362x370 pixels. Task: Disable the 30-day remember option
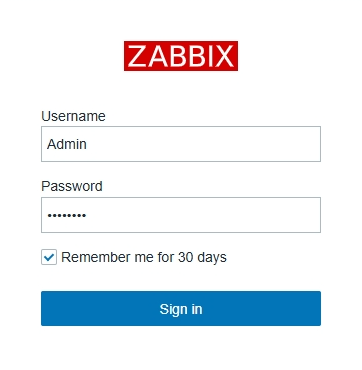click(49, 257)
